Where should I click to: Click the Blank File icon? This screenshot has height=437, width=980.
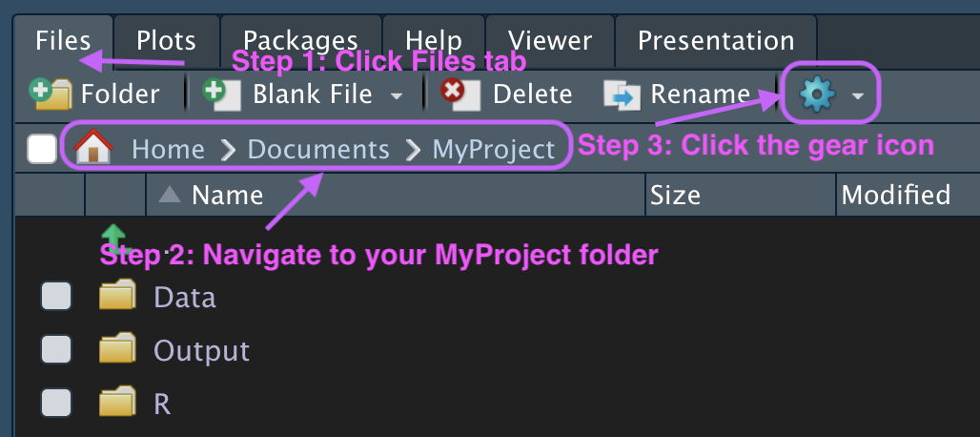pos(221,94)
